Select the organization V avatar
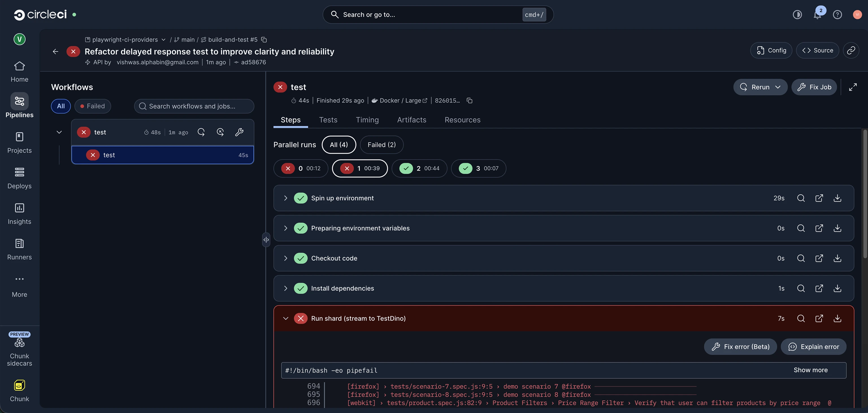 19,39
